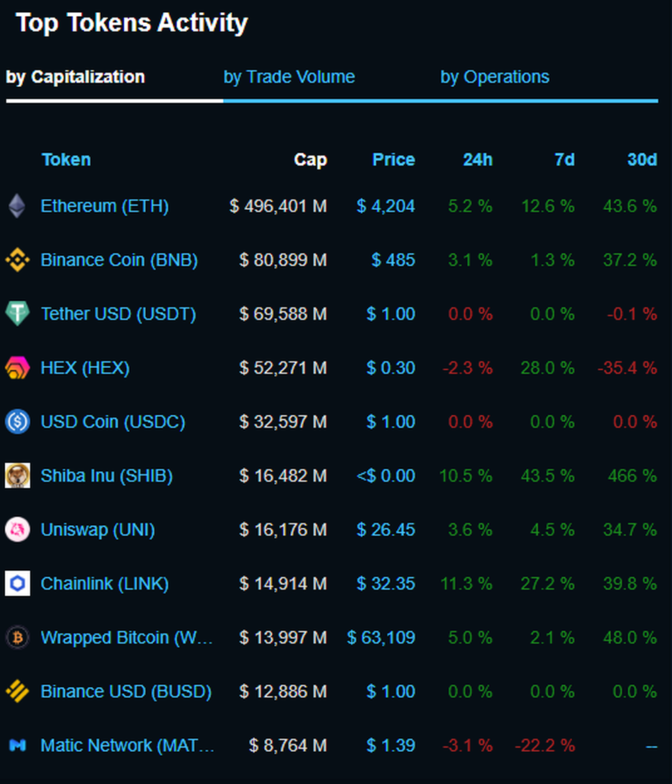Click Wrapped Bitcoin cap $ 13,997 M
672x784 pixels.
tap(283, 638)
